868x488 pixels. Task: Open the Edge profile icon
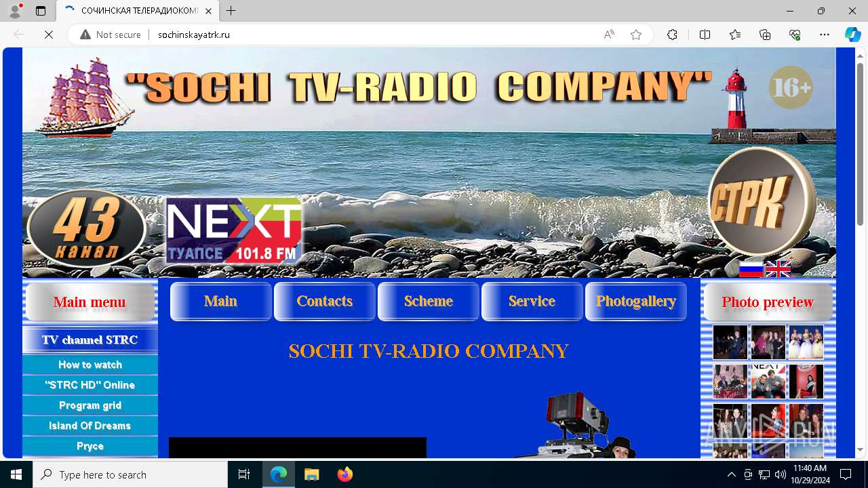[x=15, y=11]
